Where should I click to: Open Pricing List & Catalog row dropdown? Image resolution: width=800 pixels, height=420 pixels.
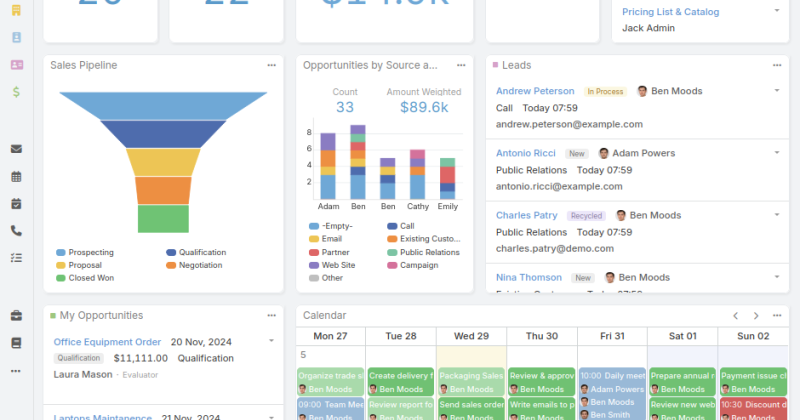(777, 10)
